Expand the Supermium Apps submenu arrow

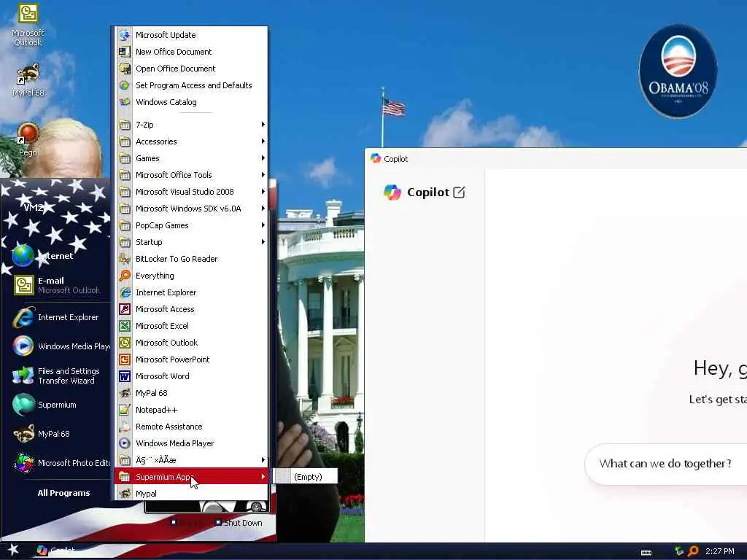point(263,477)
